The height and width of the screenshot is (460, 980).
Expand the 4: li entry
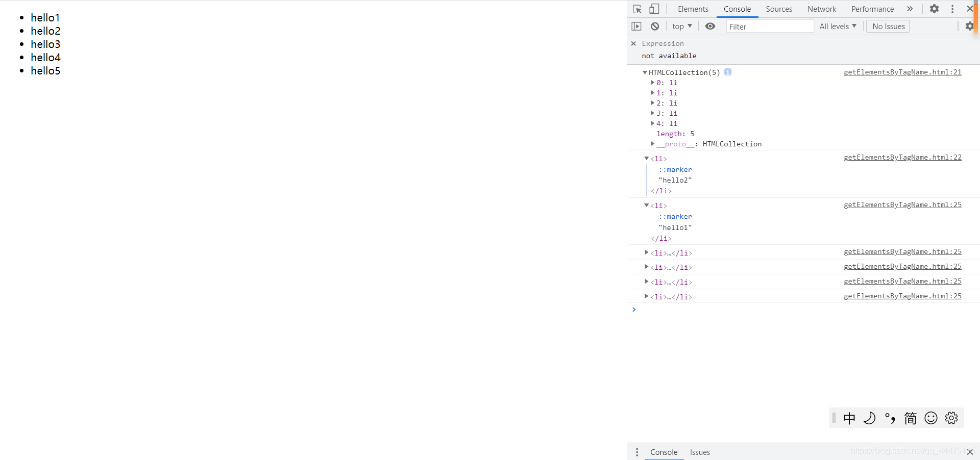pos(652,123)
